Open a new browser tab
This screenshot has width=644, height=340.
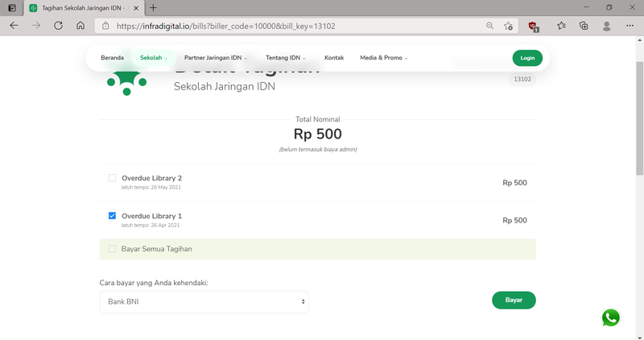(x=153, y=8)
